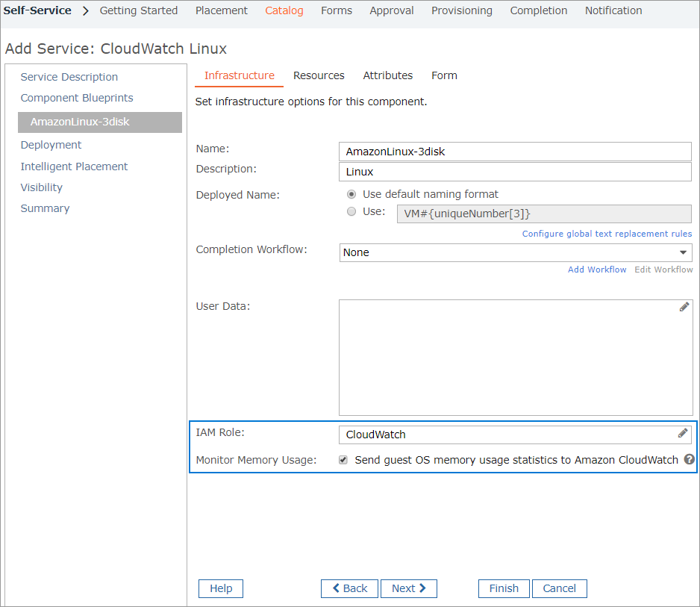This screenshot has height=607, width=700.
Task: Select 'Use default naming format' radio button
Action: [x=351, y=194]
